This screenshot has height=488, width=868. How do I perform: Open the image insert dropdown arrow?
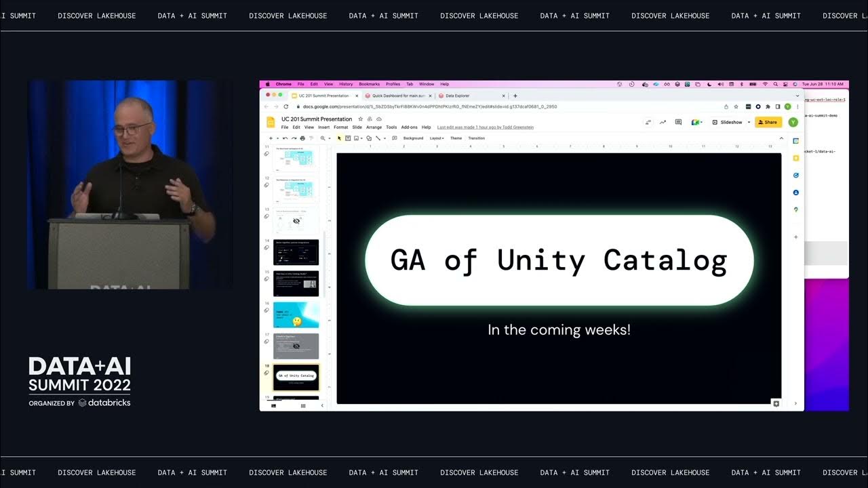click(361, 138)
